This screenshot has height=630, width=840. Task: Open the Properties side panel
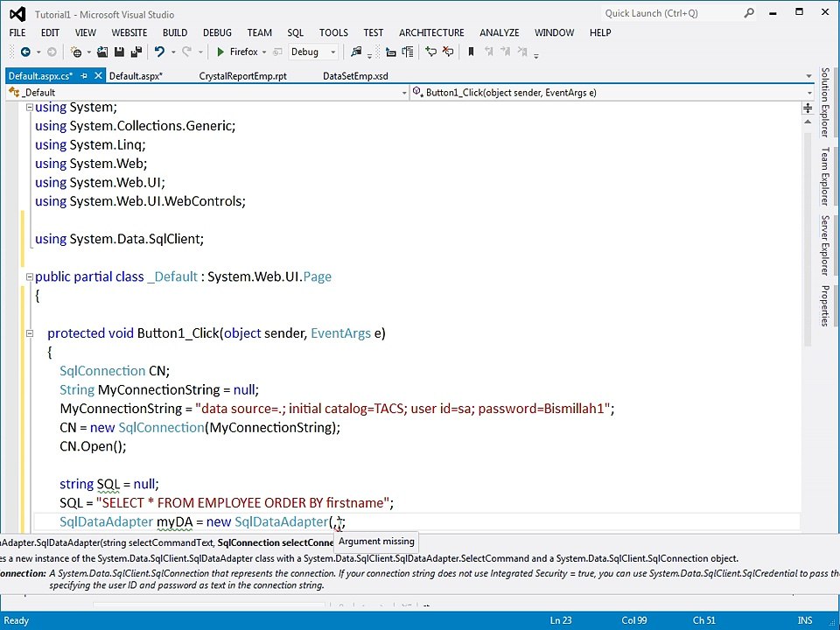(x=825, y=305)
